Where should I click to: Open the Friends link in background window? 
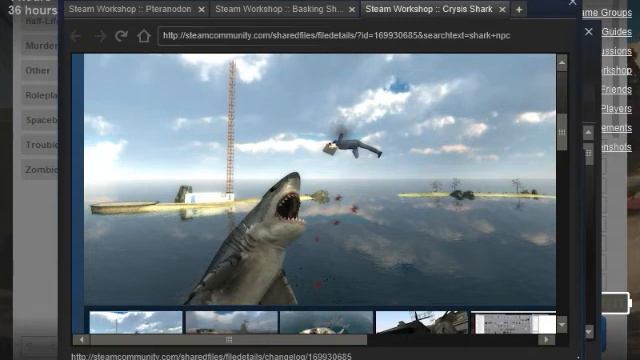[x=617, y=89]
